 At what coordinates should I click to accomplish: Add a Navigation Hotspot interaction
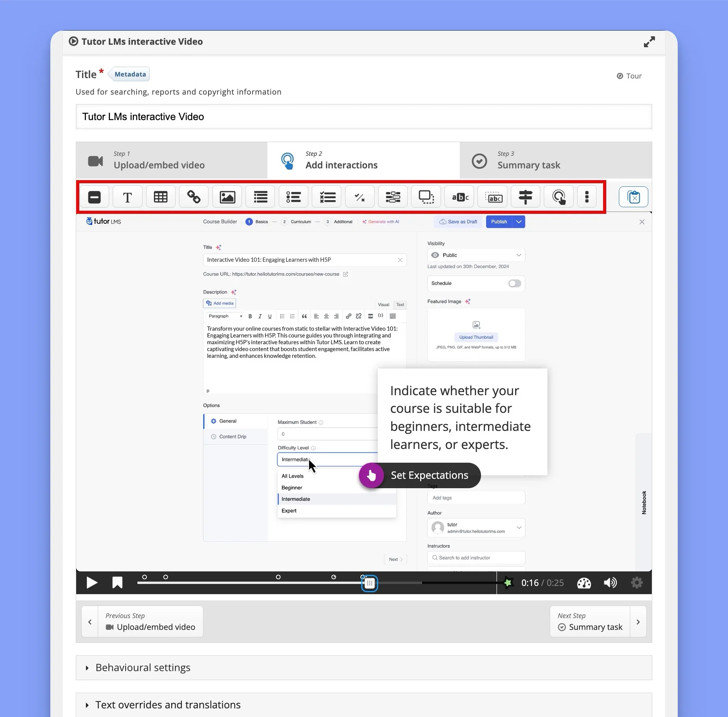[559, 197]
